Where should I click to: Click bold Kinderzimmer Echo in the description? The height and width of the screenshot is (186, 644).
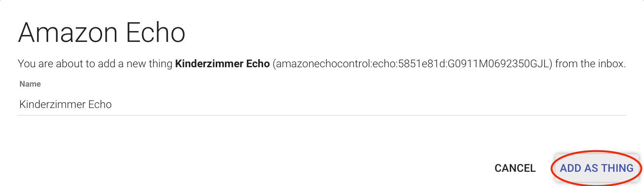point(222,64)
